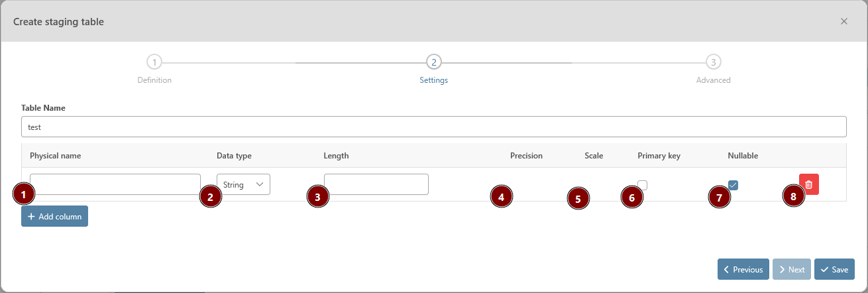Open the Data type String dropdown
Image resolution: width=868 pixels, height=293 pixels.
(x=243, y=185)
